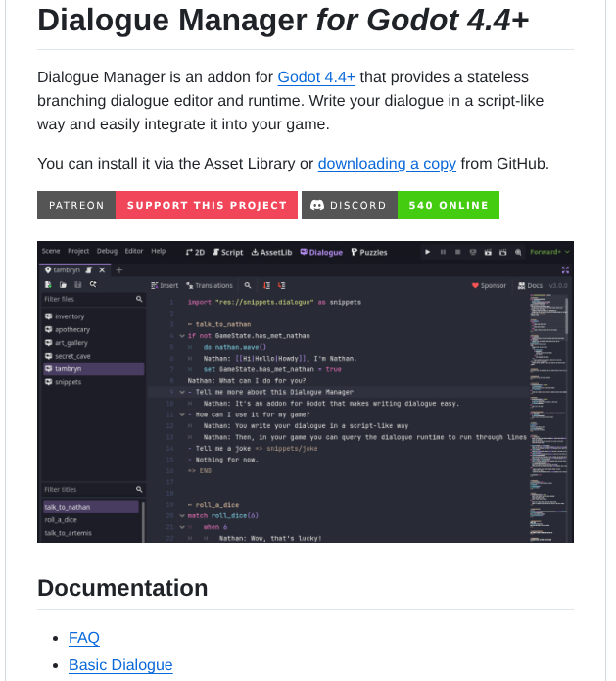Switch to the Puzzles workspace
Image resolution: width=616 pixels, height=681 pixels.
click(369, 253)
